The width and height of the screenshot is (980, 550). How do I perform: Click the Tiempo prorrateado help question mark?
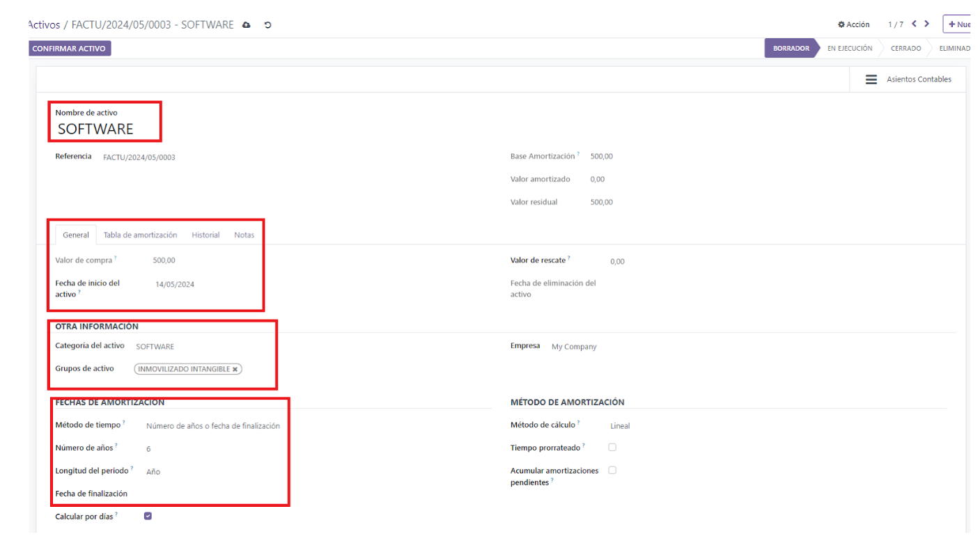tap(584, 446)
